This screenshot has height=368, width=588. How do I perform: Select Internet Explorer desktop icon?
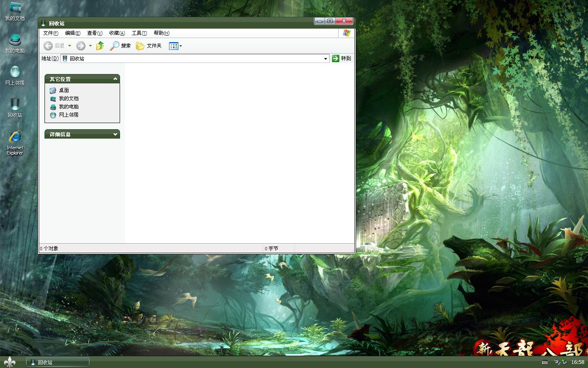pyautogui.click(x=15, y=143)
